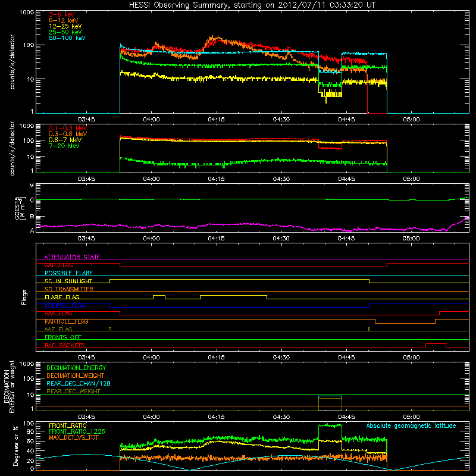Screen dimensions: 476x476
Task: Click the 0.3-0.8 MeV legend entry
Action: coord(68,134)
